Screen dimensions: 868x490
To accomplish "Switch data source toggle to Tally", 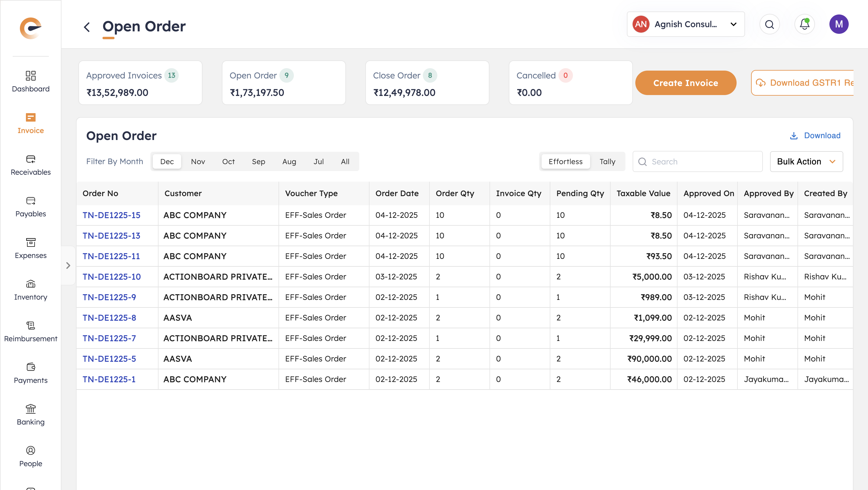I will pyautogui.click(x=607, y=161).
